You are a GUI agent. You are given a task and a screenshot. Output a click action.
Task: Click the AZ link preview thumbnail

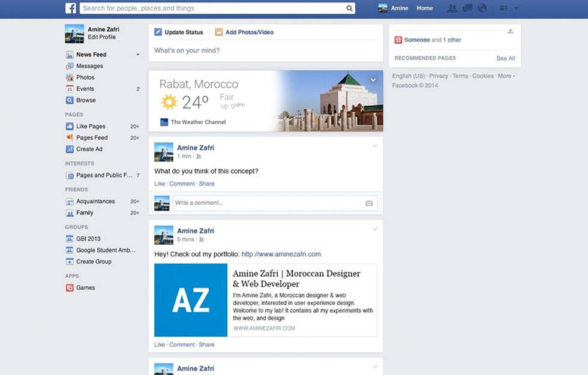point(191,300)
